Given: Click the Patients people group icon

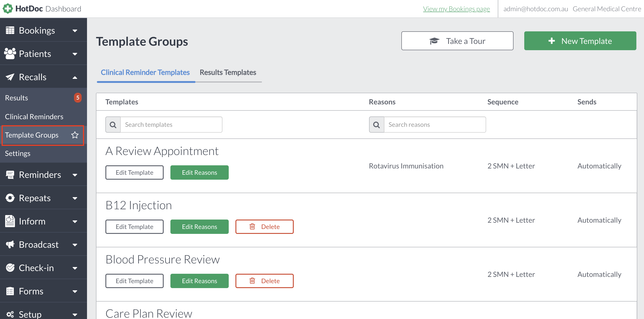Looking at the screenshot, I should pyautogui.click(x=10, y=54).
